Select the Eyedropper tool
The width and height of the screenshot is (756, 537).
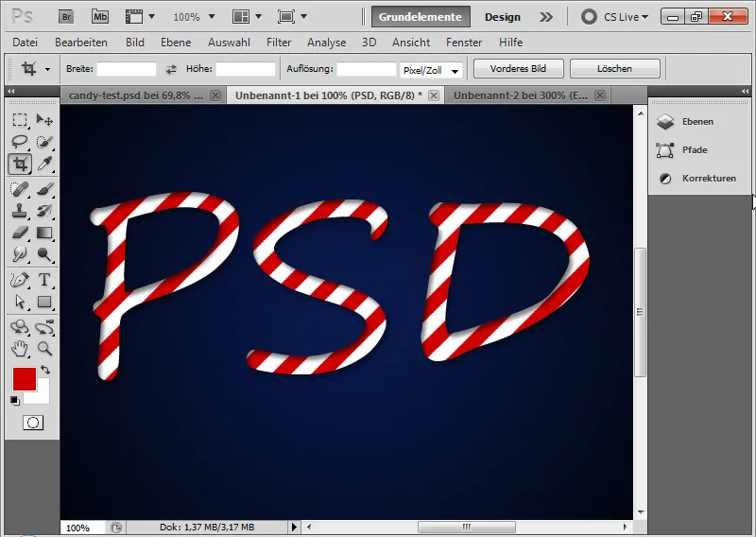tap(44, 165)
